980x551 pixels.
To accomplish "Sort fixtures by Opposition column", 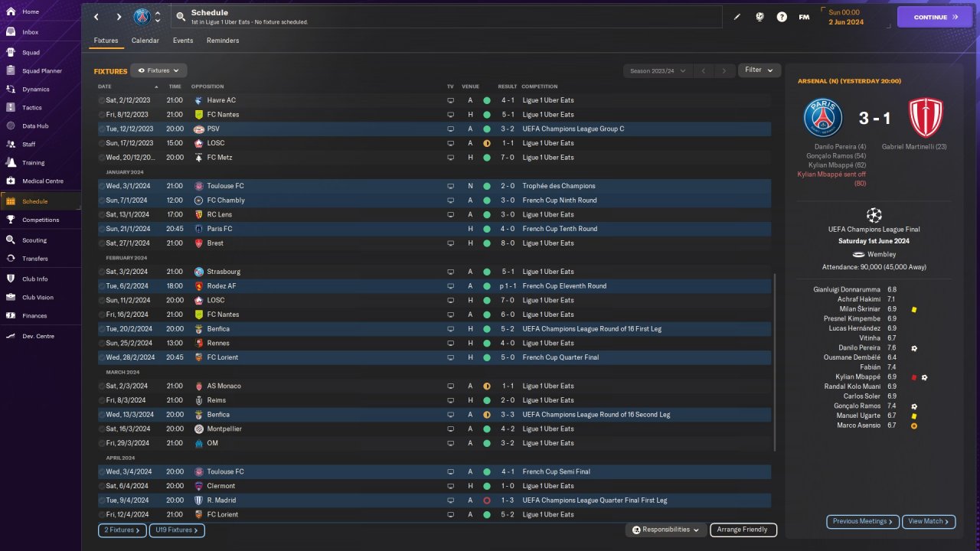I will click(207, 86).
